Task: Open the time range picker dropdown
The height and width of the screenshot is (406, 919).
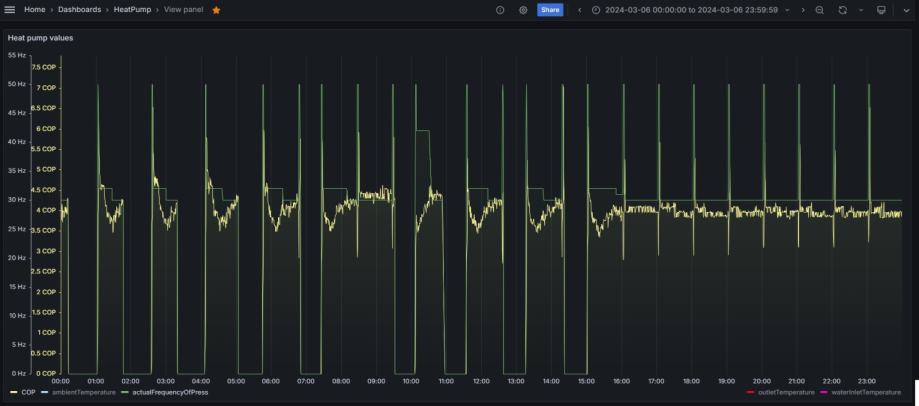Action: coord(690,10)
